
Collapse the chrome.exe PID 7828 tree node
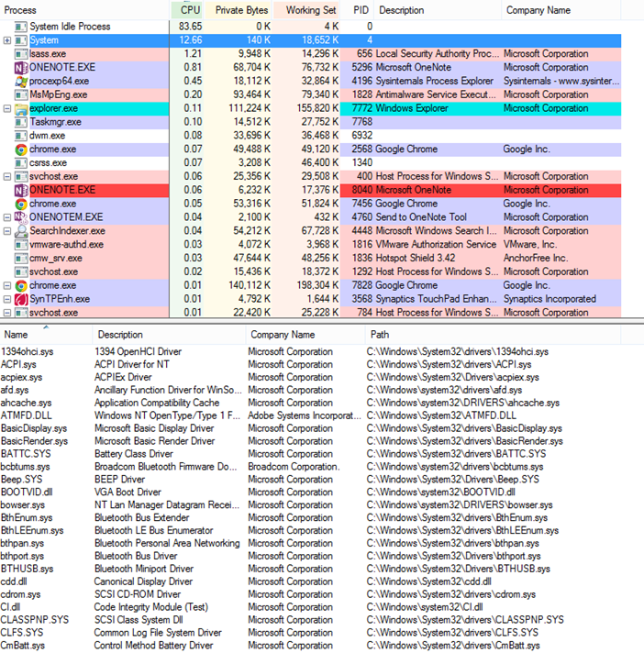point(6,286)
